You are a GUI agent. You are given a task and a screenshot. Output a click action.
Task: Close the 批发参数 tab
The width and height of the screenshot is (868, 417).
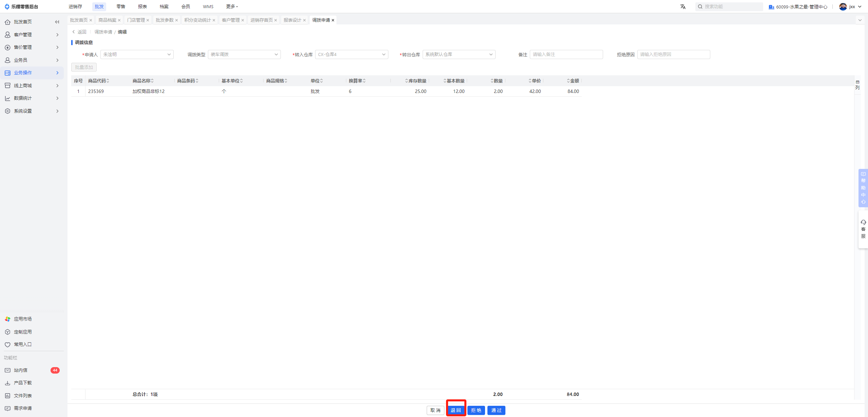[x=176, y=20]
